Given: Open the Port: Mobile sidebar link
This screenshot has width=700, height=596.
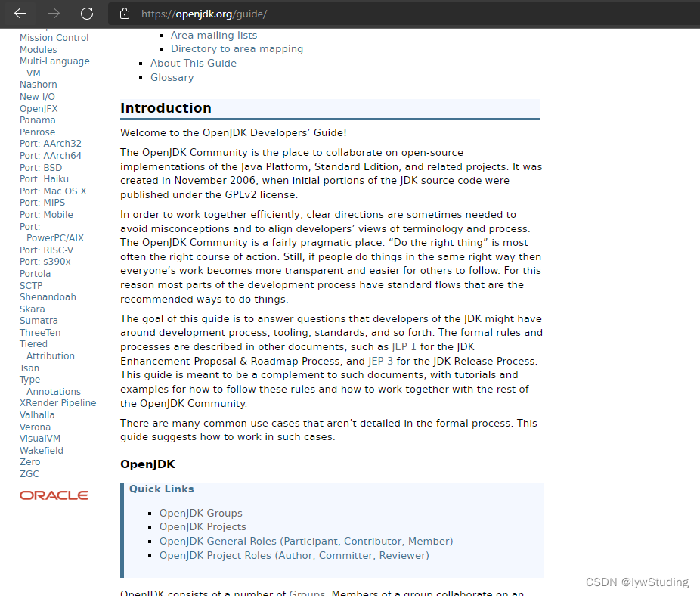Looking at the screenshot, I should (46, 215).
